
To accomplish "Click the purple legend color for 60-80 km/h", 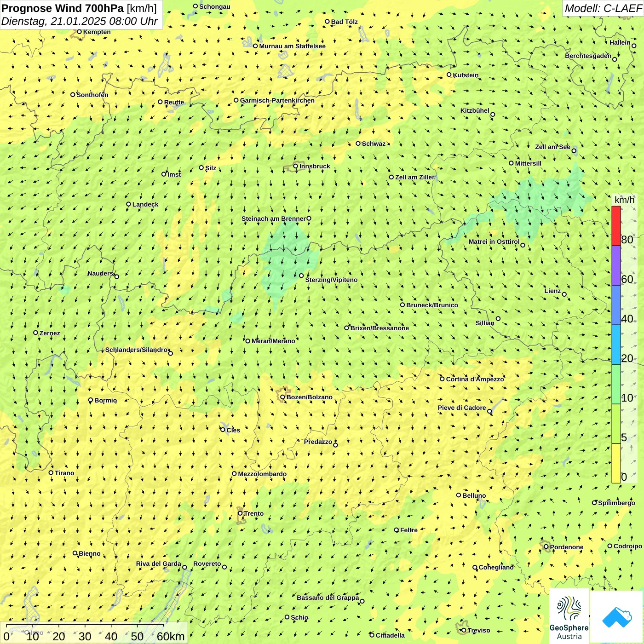I will coord(616,265).
